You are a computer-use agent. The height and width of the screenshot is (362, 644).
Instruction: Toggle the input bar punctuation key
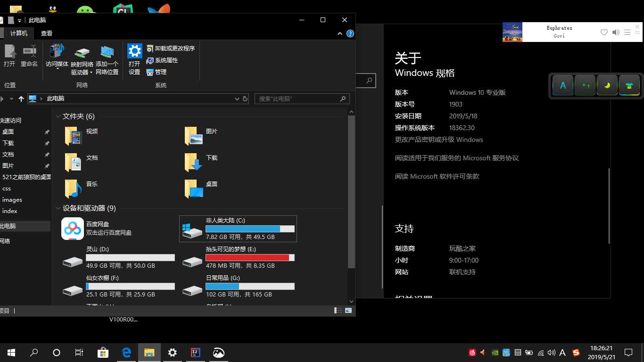click(585, 86)
